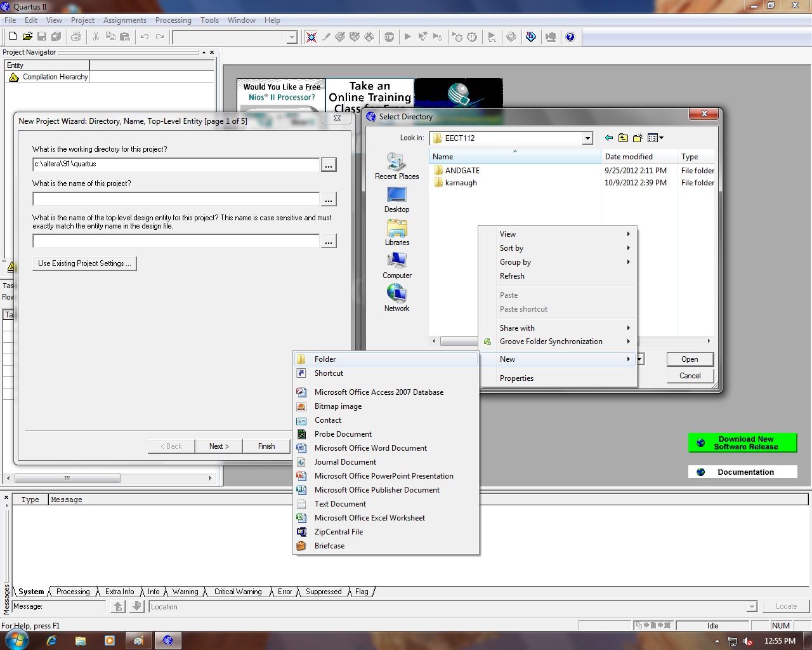The width and height of the screenshot is (812, 650).
Task: Click Use Existing Project Settings button
Action: point(84,263)
